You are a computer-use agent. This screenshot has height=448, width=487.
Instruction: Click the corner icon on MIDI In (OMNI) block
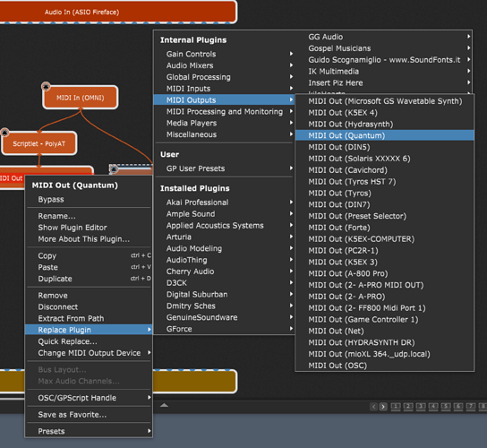coord(46,86)
